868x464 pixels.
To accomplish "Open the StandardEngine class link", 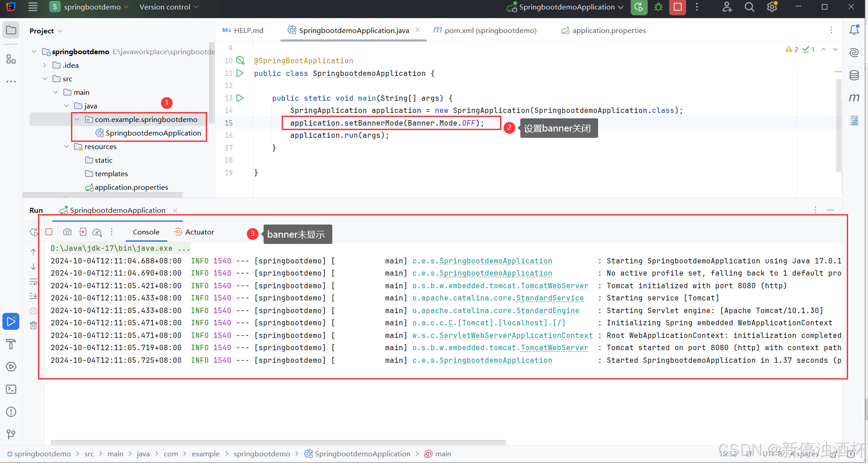I will pyautogui.click(x=548, y=310).
